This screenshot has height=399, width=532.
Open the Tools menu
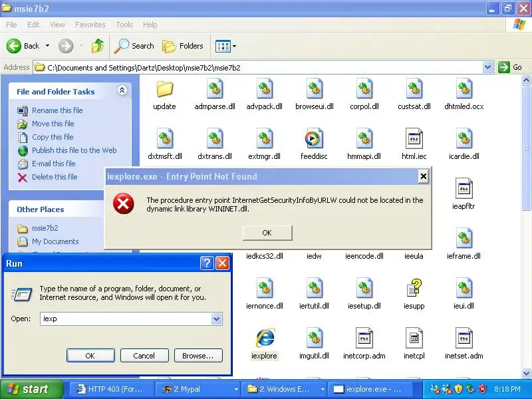point(124,25)
